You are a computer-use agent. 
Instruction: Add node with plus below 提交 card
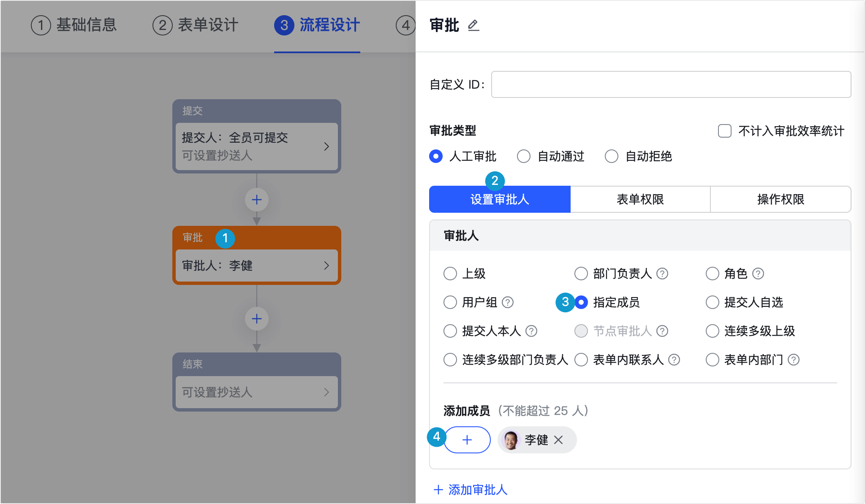point(257,200)
